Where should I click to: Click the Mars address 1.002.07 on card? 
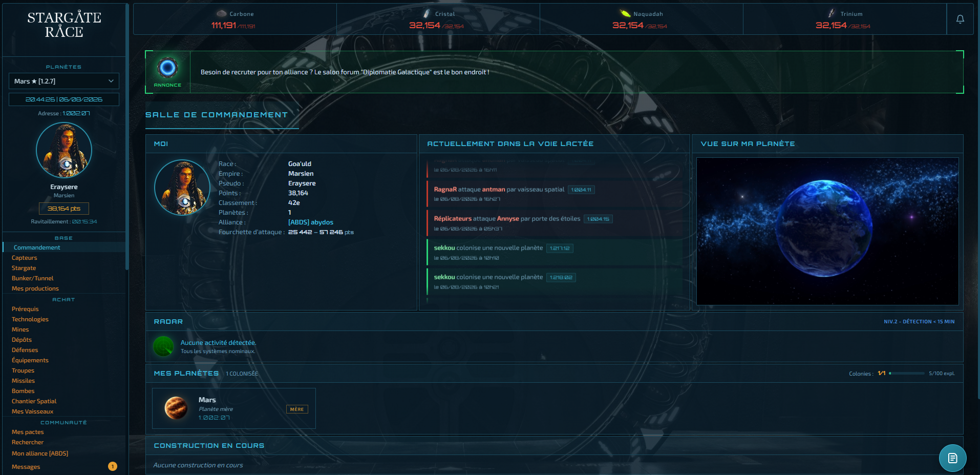214,418
